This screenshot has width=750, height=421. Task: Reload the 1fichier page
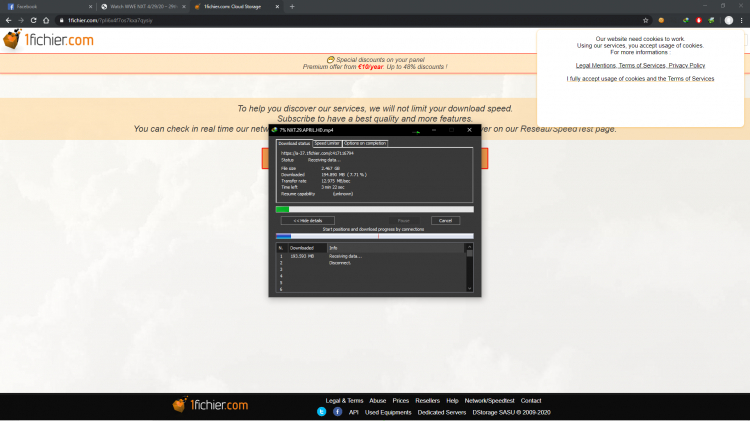33,20
